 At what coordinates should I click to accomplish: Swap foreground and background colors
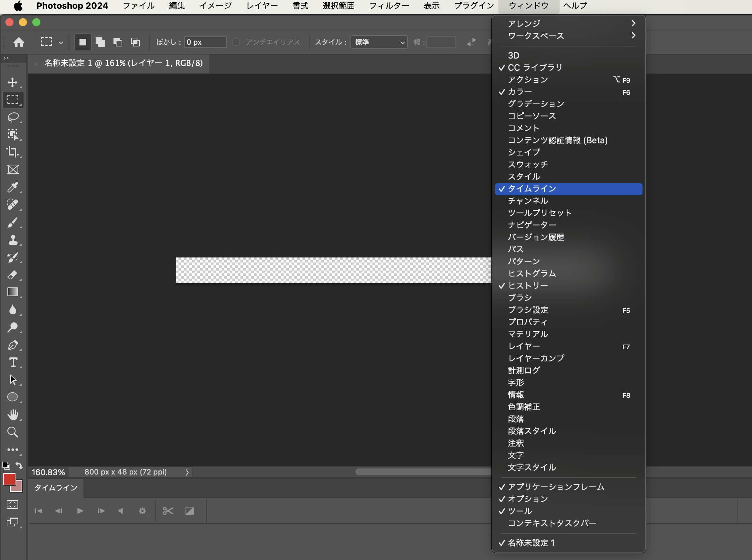(19, 466)
